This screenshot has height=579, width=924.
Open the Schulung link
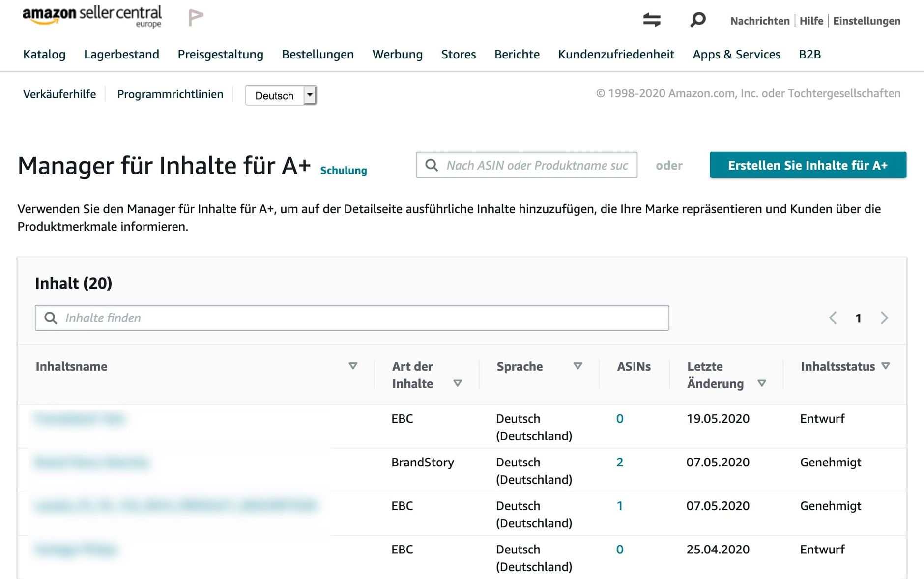(343, 170)
